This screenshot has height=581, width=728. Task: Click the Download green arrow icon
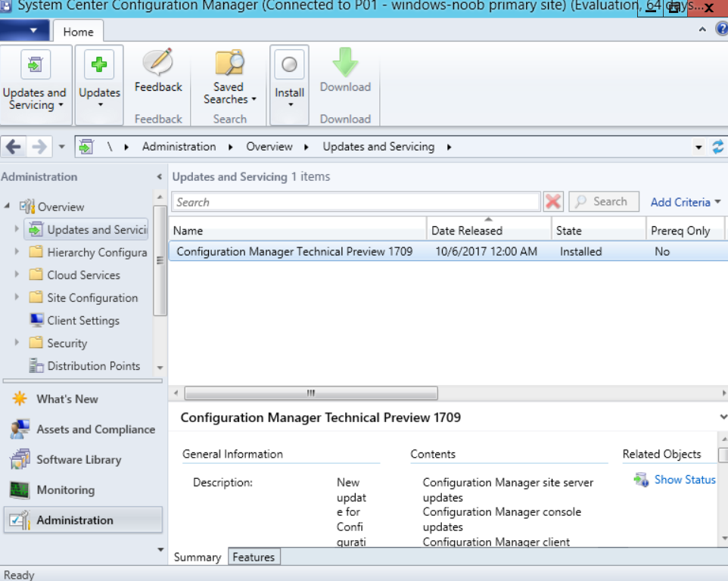[x=345, y=62]
